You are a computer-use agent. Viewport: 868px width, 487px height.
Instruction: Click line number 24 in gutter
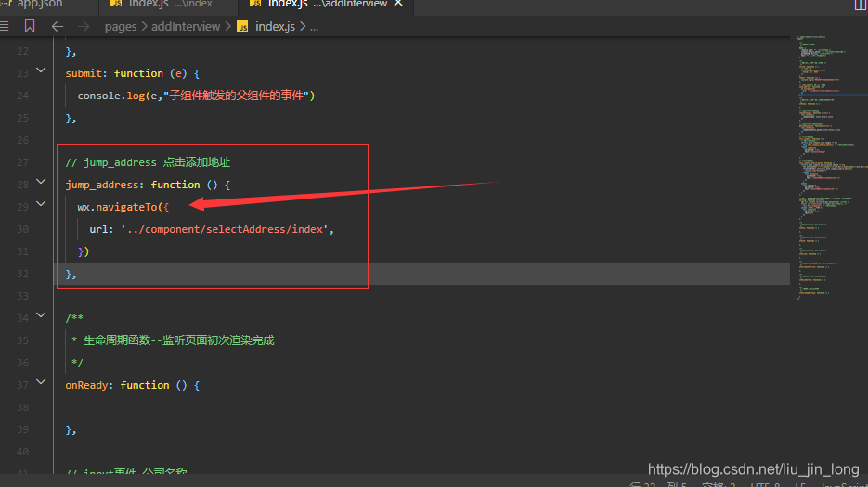coord(22,96)
